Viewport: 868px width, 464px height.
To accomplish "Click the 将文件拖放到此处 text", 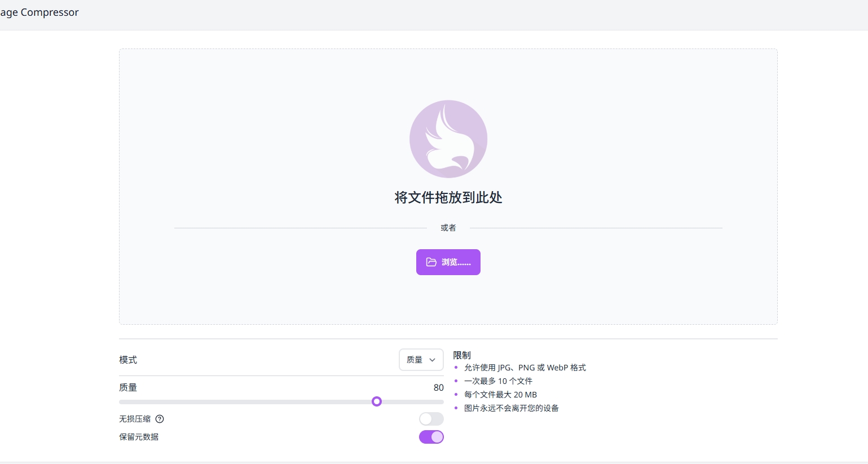I will 448,198.
